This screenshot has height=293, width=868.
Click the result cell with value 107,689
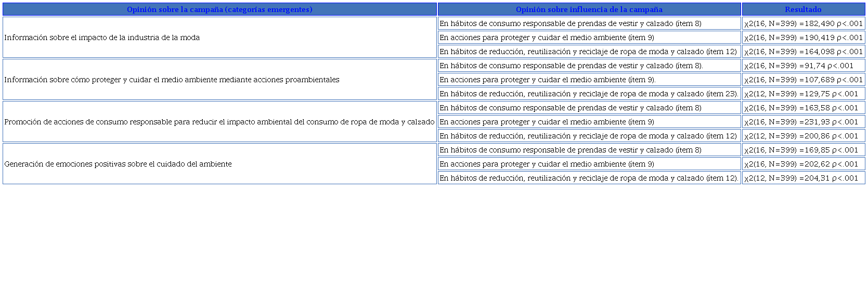pos(803,80)
